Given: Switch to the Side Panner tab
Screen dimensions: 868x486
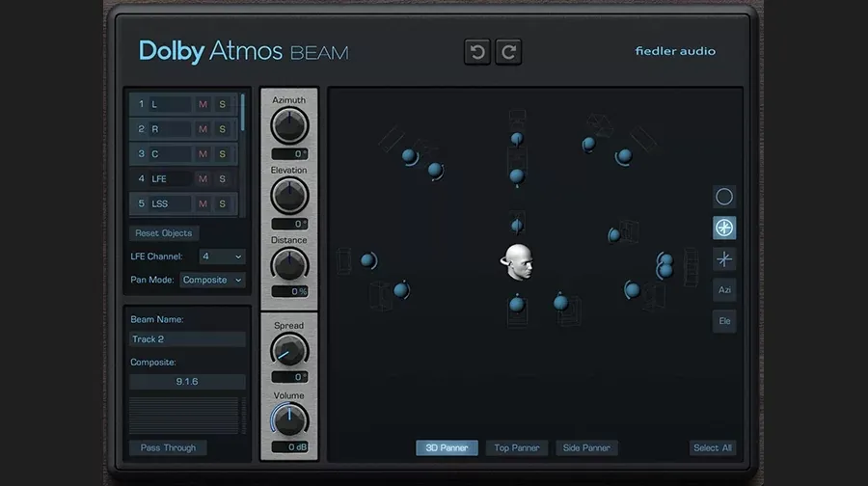Looking at the screenshot, I should click(586, 447).
